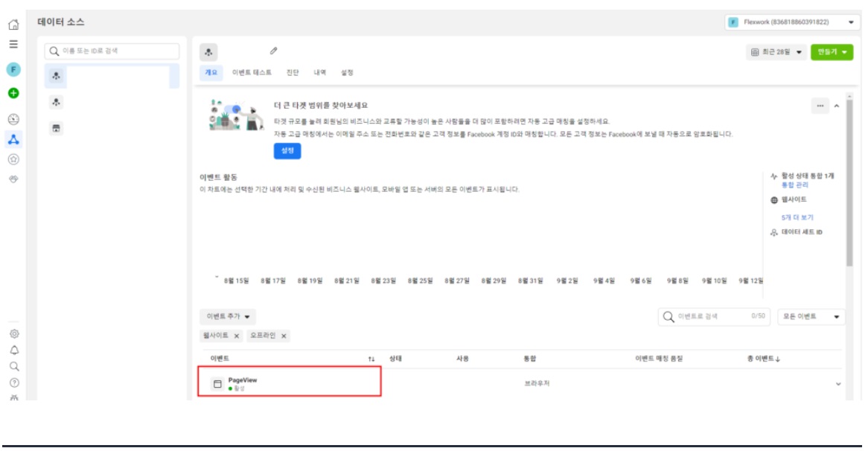Switch to the 개요 tab
Viewport: 868px width, 451px height.
(211, 72)
